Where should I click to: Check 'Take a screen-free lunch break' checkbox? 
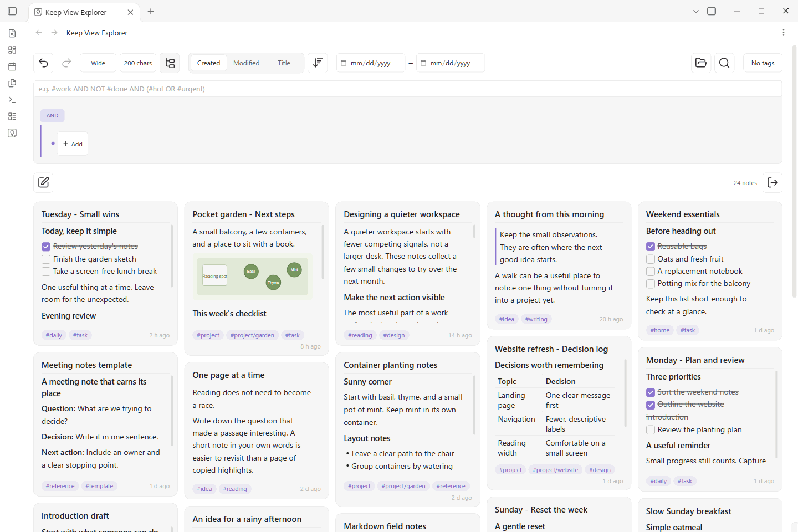pyautogui.click(x=46, y=271)
